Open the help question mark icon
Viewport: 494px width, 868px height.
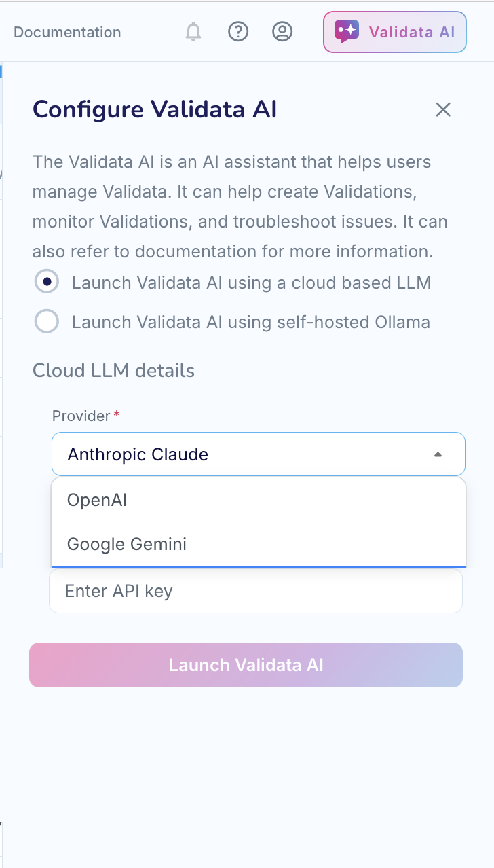(x=238, y=31)
